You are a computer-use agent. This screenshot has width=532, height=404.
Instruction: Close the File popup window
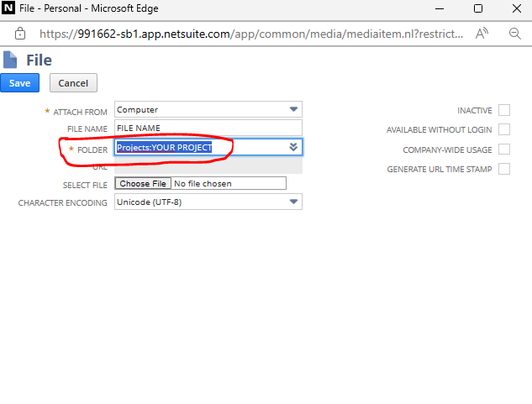pos(515,8)
